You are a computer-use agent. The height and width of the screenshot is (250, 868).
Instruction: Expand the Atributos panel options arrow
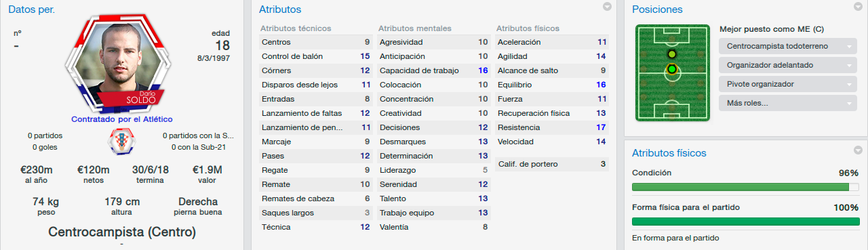(x=607, y=7)
